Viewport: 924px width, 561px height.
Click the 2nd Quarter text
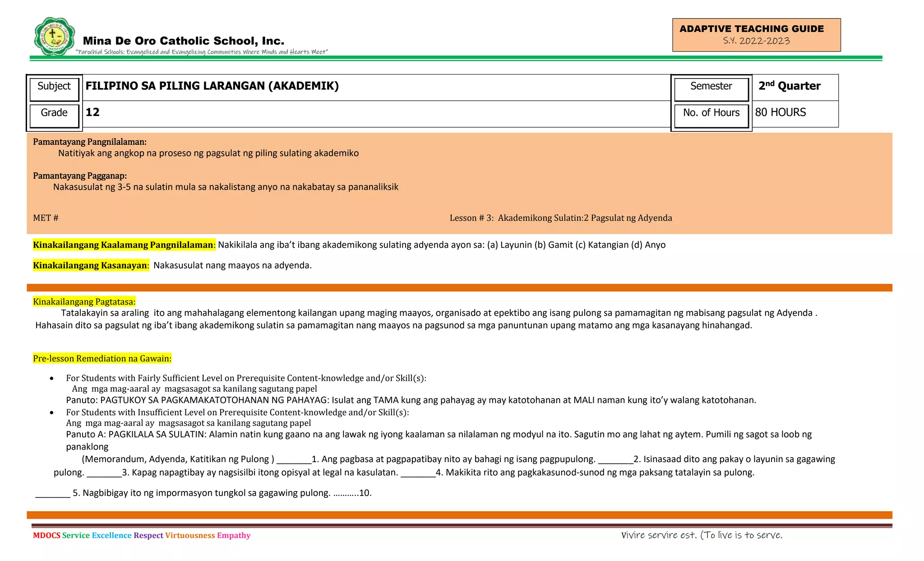(789, 86)
